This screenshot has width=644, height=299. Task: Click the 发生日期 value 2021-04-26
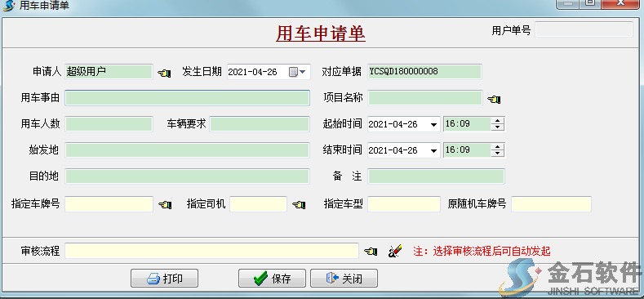pos(252,72)
